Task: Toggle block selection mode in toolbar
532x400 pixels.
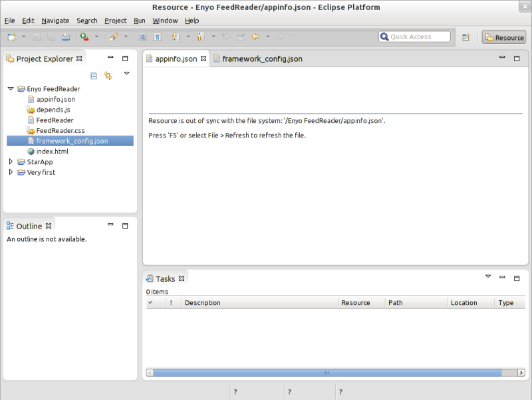Action: point(143,37)
